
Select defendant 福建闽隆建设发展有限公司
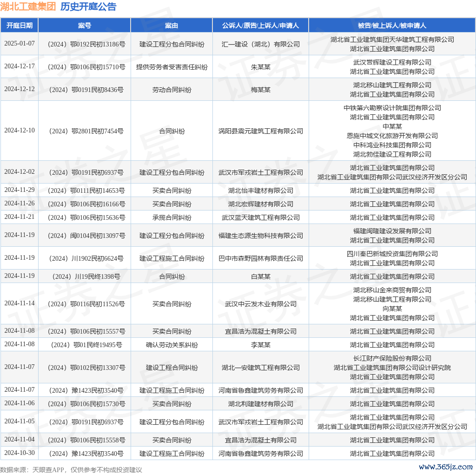coord(392,231)
